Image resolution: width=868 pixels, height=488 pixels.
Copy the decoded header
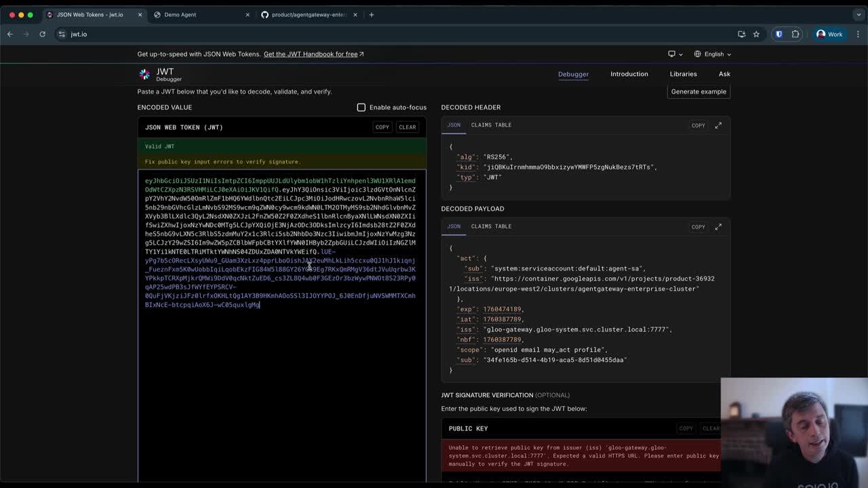(698, 125)
